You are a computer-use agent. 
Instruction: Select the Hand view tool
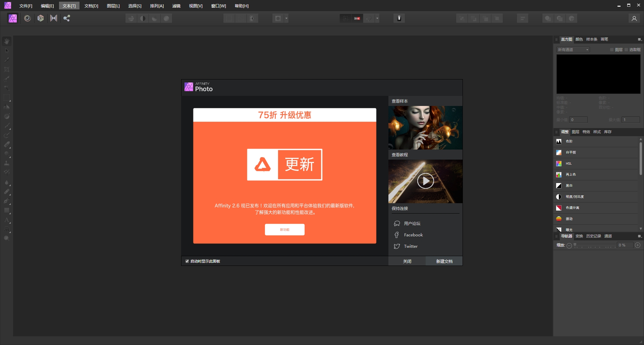point(7,41)
